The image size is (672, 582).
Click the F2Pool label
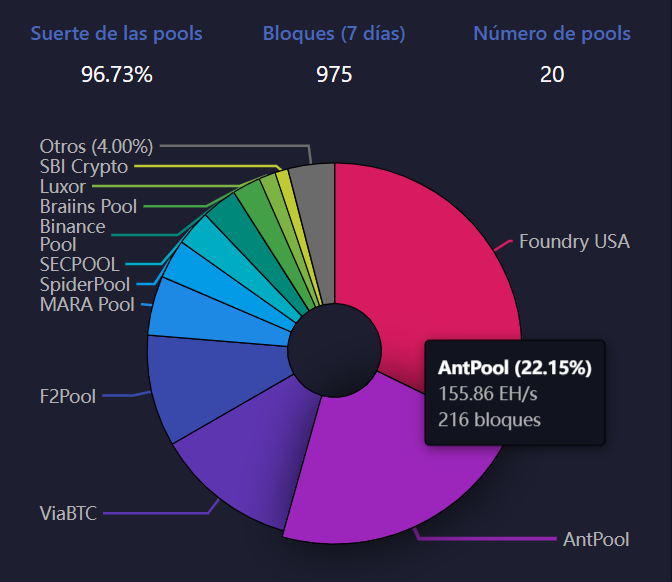[x=68, y=396]
